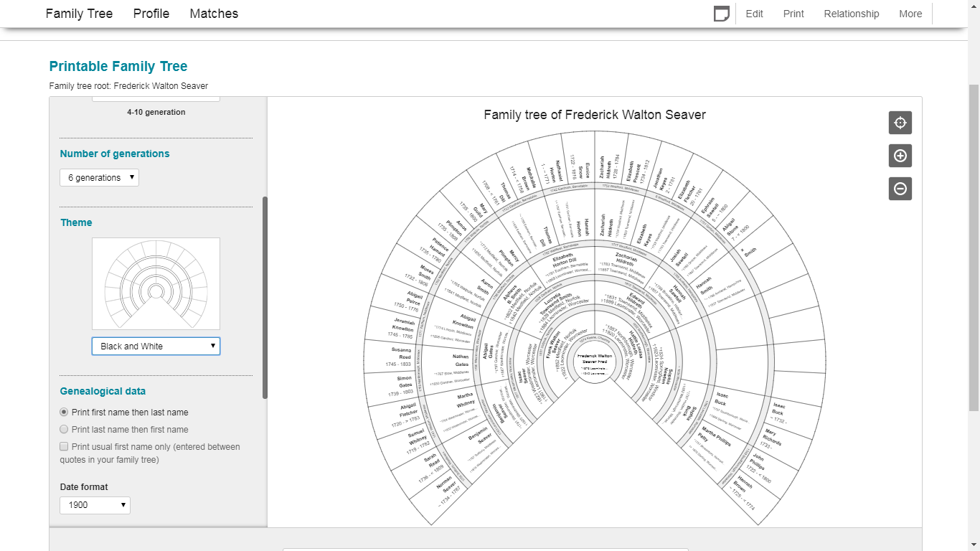The width and height of the screenshot is (980, 551).
Task: Zoom in on the family tree chart
Action: point(900,156)
